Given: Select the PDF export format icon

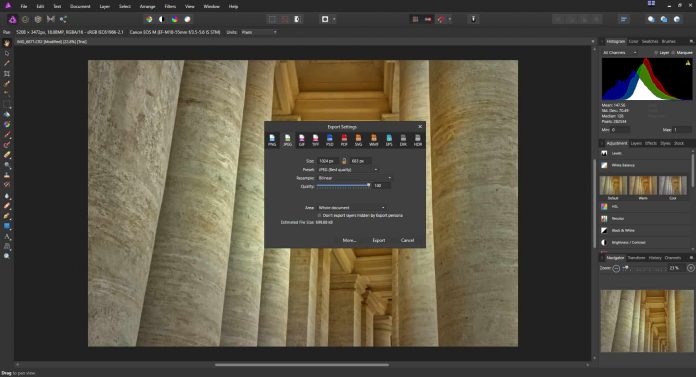Looking at the screenshot, I should (344, 140).
